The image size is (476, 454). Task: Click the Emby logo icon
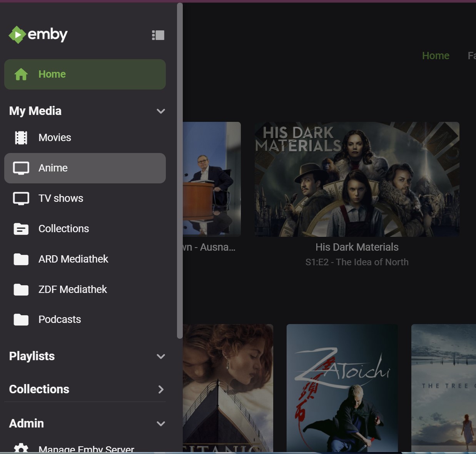17,35
